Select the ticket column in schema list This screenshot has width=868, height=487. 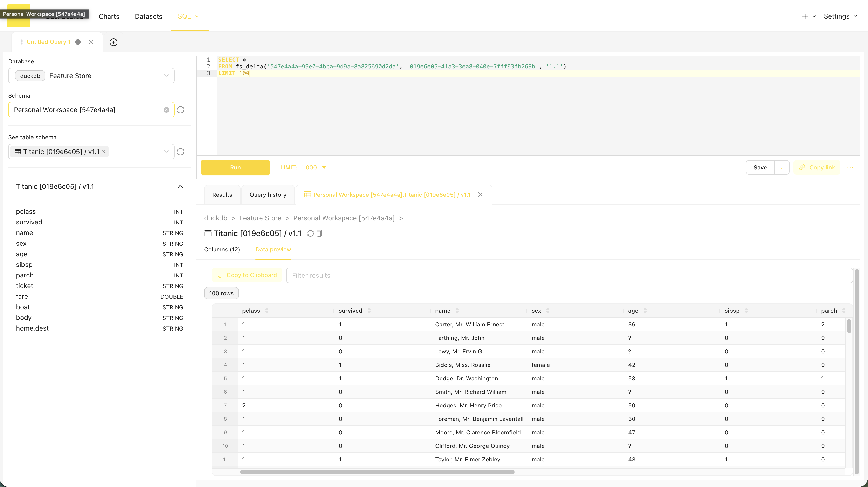(x=99, y=286)
